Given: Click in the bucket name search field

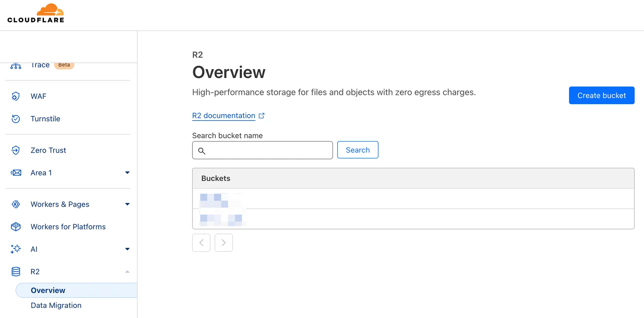Looking at the screenshot, I should pos(266,150).
